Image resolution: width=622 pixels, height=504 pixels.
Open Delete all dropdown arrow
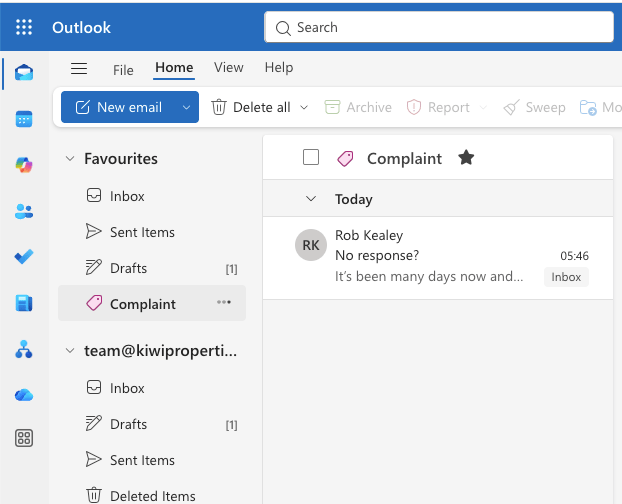(304, 107)
